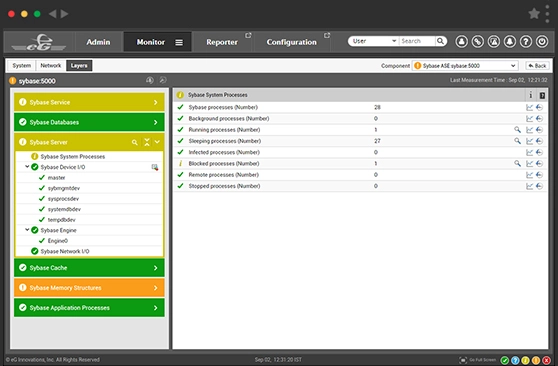Click the browser back arrow
The image size is (558, 366).
click(52, 14)
